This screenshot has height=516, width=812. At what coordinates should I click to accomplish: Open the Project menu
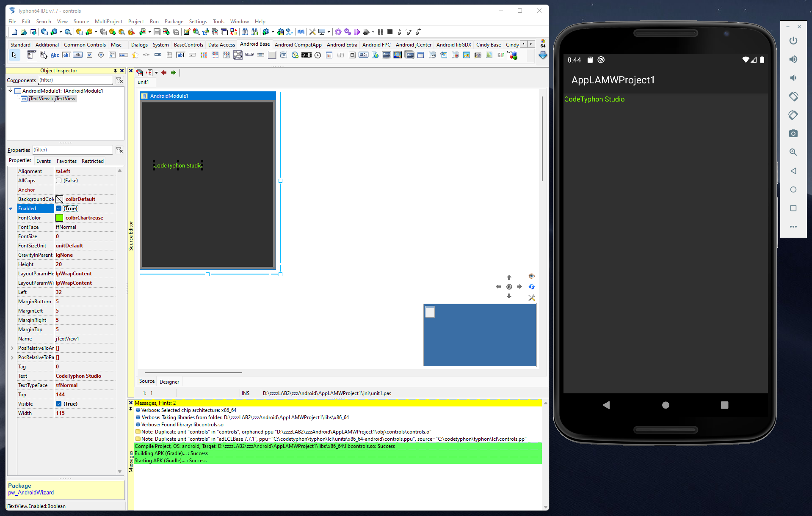(x=136, y=22)
